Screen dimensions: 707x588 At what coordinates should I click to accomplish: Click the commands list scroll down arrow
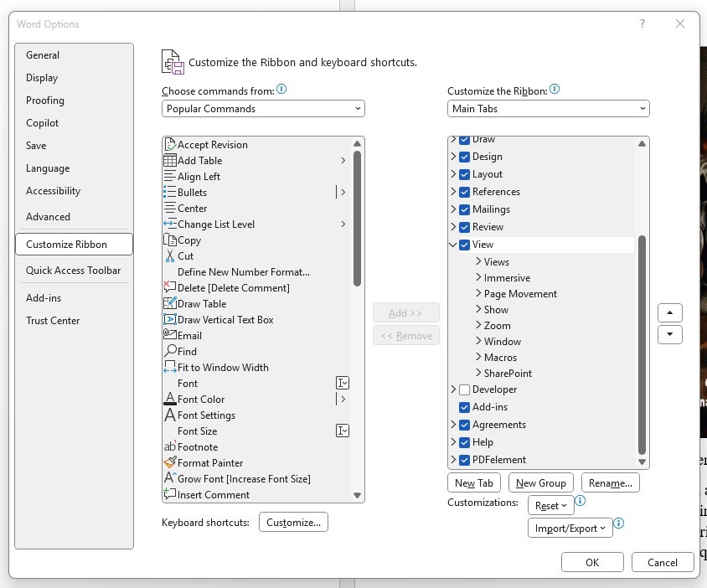357,495
